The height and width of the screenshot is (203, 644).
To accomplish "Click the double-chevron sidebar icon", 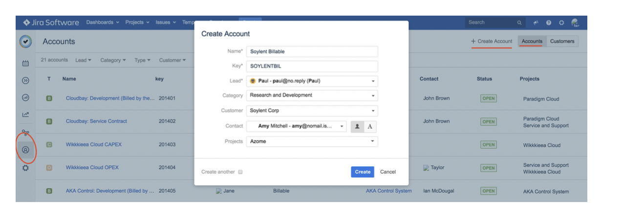I will point(26,81).
